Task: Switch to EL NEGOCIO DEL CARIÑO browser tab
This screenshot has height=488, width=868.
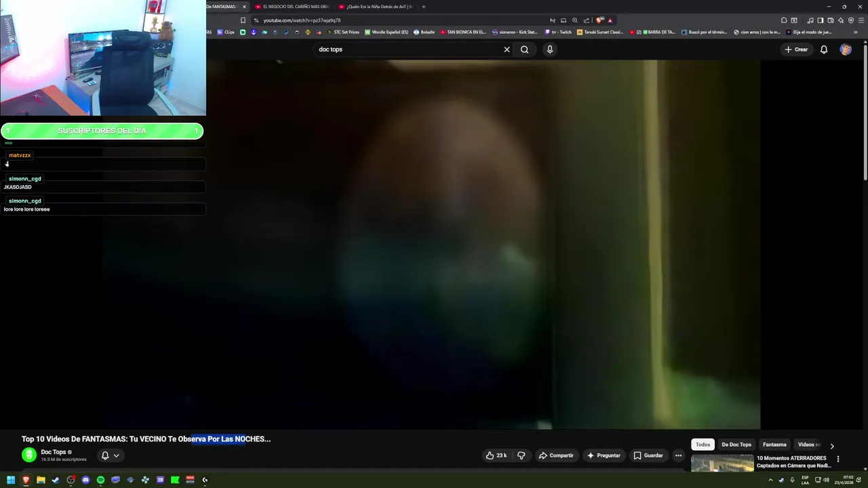Action: (x=292, y=7)
